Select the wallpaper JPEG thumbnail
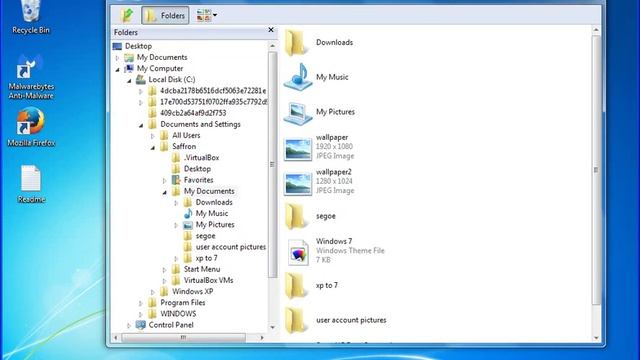The image size is (640, 360). [x=298, y=149]
